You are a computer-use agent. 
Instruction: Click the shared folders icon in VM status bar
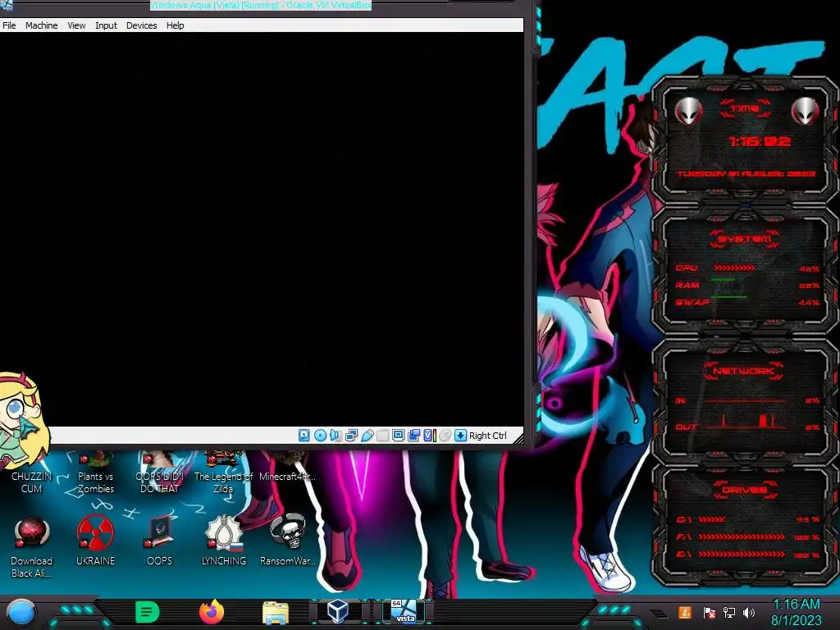pos(382,435)
